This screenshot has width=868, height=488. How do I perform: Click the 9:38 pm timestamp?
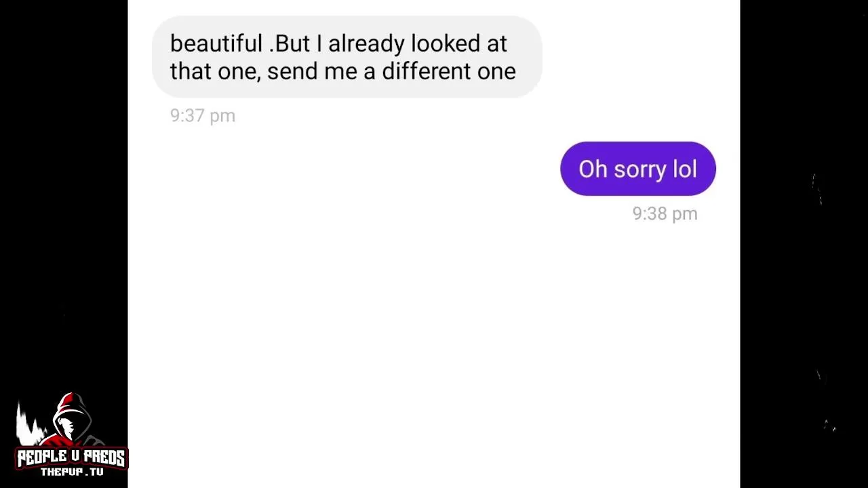[x=665, y=214]
